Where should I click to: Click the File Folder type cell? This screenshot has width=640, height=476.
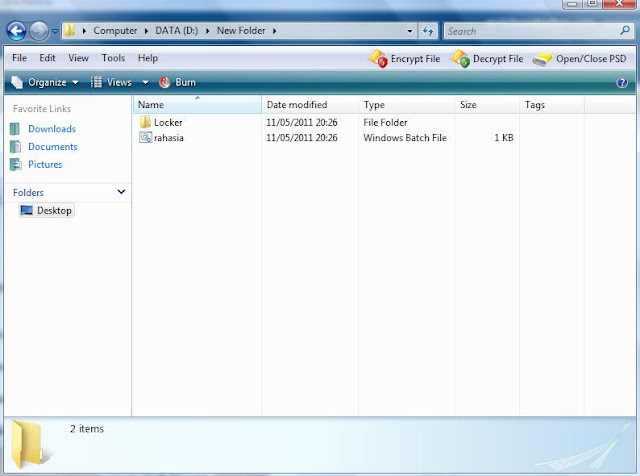coord(385,122)
